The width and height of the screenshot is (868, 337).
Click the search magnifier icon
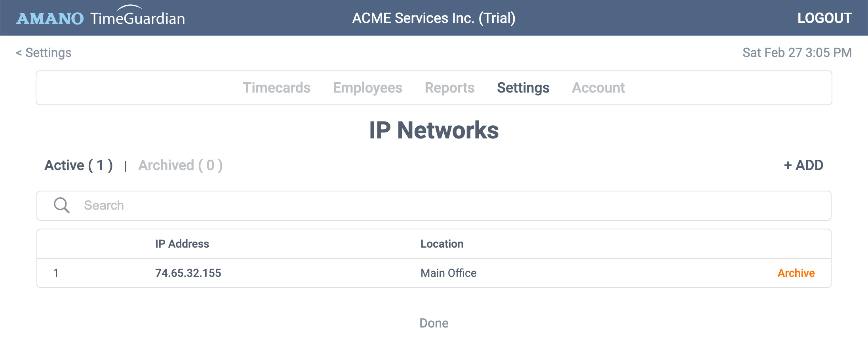[x=62, y=205]
